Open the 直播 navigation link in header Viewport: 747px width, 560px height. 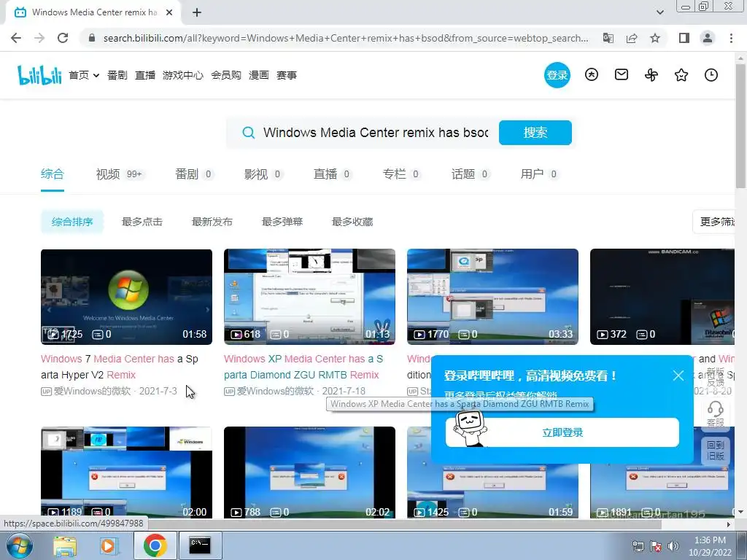point(145,75)
